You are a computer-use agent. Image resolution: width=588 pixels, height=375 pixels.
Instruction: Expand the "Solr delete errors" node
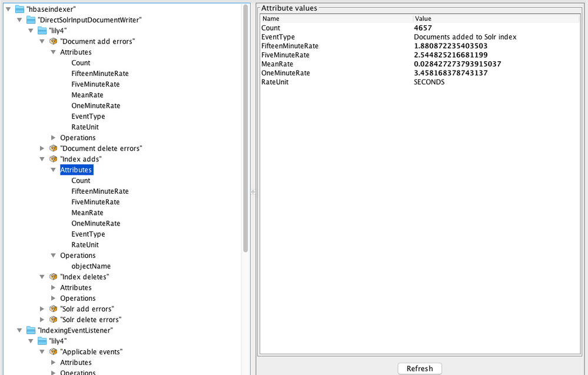[42, 320]
